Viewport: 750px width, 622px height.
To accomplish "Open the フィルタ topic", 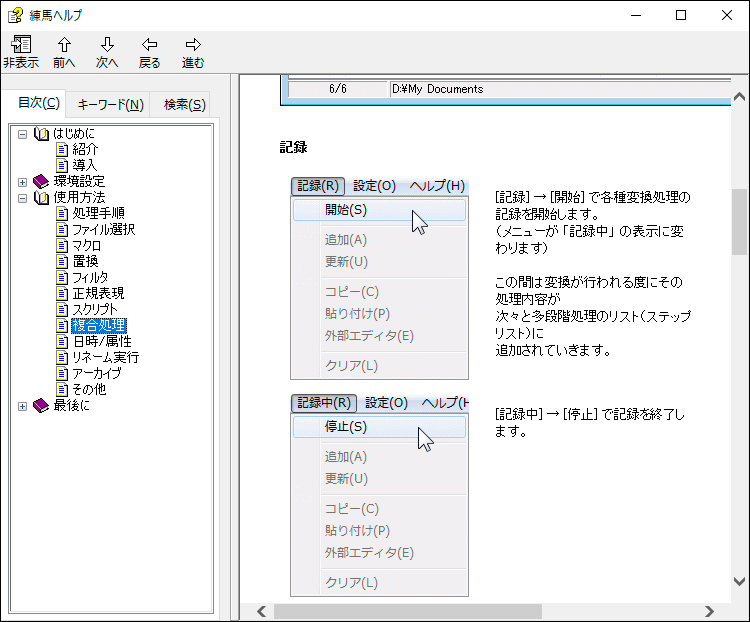I will pos(90,278).
